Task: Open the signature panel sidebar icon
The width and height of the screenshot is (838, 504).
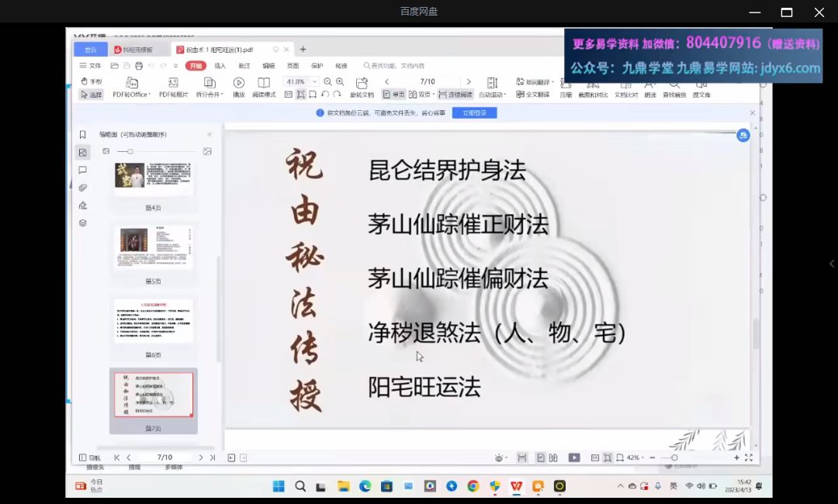Action: point(82,205)
